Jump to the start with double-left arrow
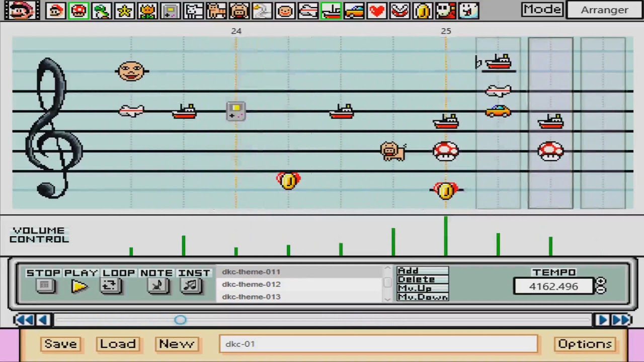Image resolution: width=644 pixels, height=362 pixels. [x=24, y=320]
